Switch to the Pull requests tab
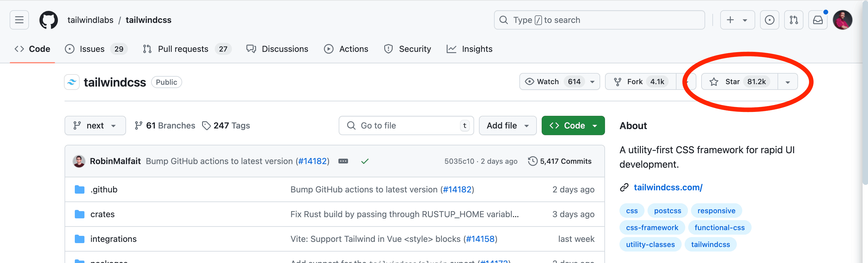The width and height of the screenshot is (868, 263). pos(187,49)
